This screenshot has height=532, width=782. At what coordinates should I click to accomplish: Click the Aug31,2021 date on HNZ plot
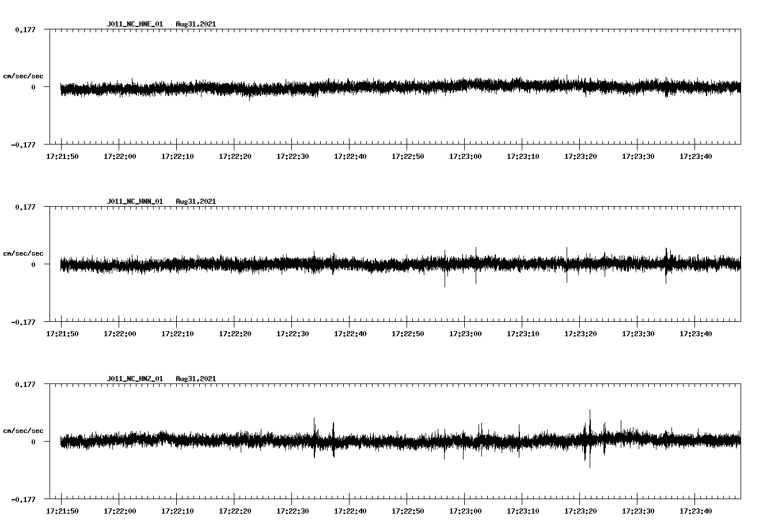(x=196, y=379)
